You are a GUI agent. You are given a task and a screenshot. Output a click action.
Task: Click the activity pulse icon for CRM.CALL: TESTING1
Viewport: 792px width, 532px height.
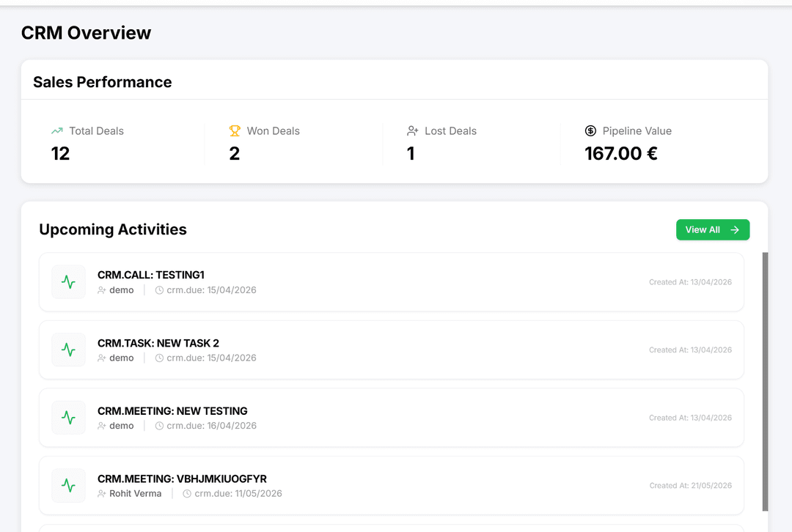pos(69,281)
